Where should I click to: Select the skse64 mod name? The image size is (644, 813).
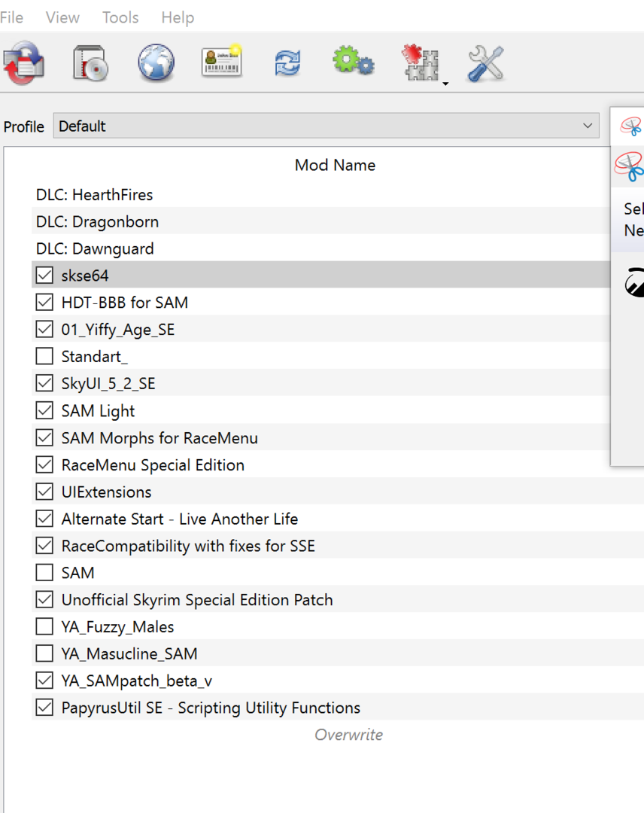pos(85,276)
